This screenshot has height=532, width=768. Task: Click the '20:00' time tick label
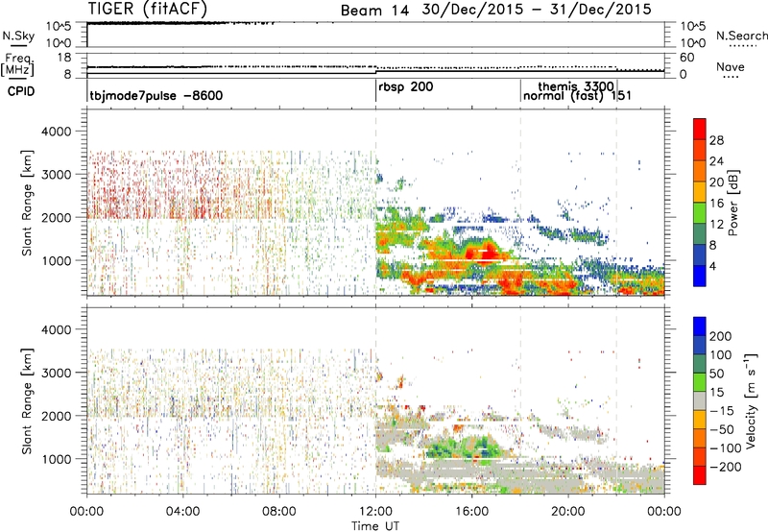coord(568,512)
